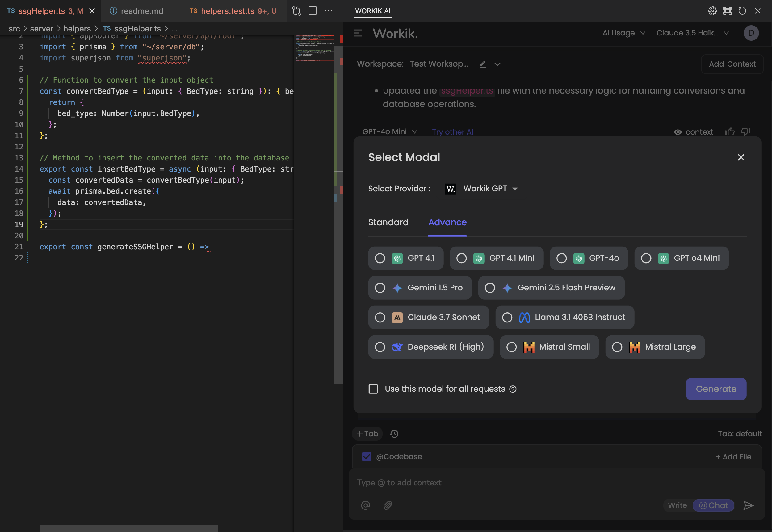The image size is (772, 532).
Task: Select Mistral Small model
Action: pos(549,347)
